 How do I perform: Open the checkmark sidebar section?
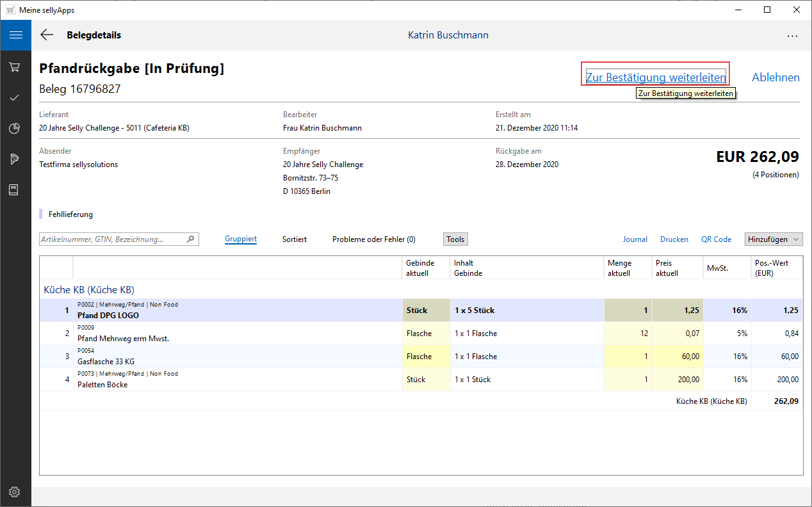click(x=15, y=98)
